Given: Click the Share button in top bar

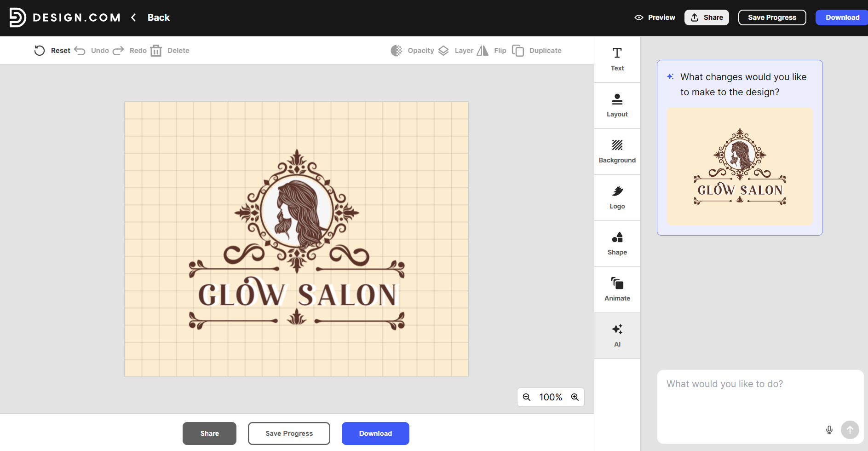Looking at the screenshot, I should [707, 17].
